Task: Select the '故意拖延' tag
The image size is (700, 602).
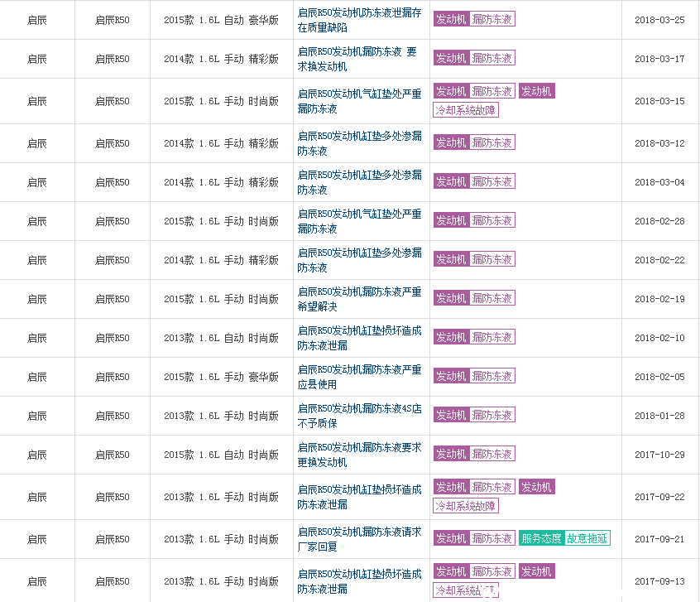Action: tap(587, 538)
